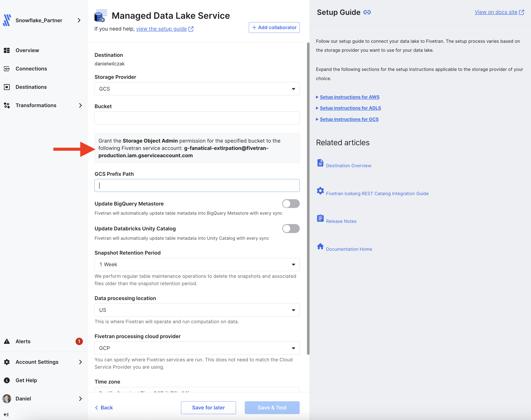The width and height of the screenshot is (531, 420).
Task: Click the Connections sidebar icon
Action: coord(7,69)
